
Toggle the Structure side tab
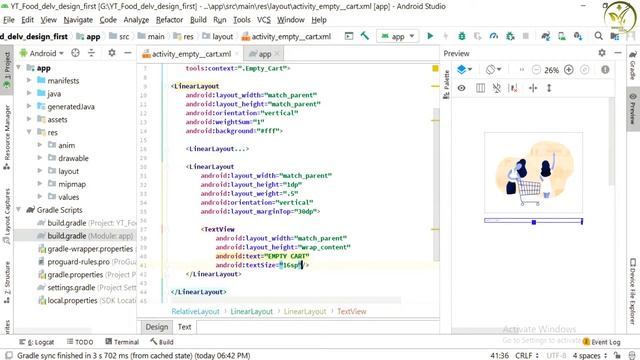(x=7, y=282)
